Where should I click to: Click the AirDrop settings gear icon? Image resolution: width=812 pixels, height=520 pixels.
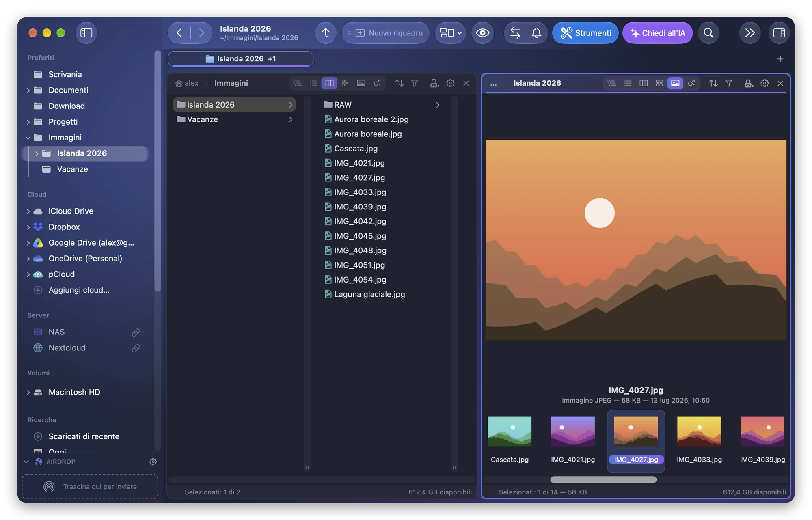pos(153,462)
